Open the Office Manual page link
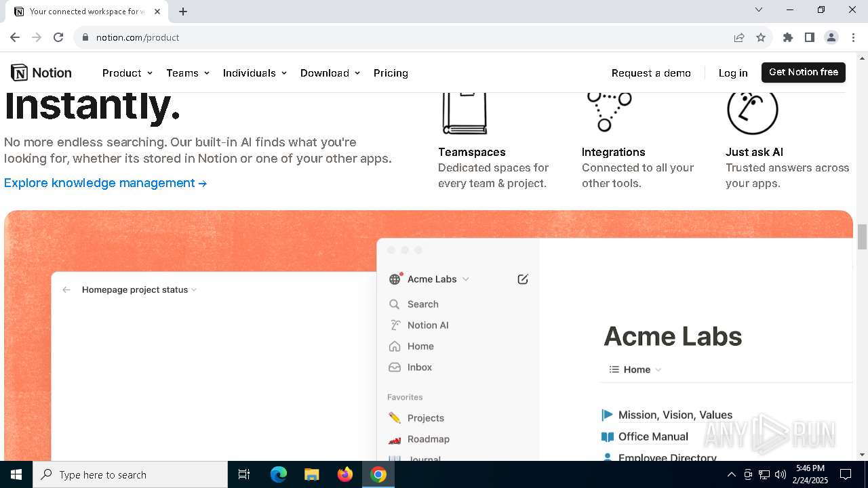 pyautogui.click(x=653, y=436)
